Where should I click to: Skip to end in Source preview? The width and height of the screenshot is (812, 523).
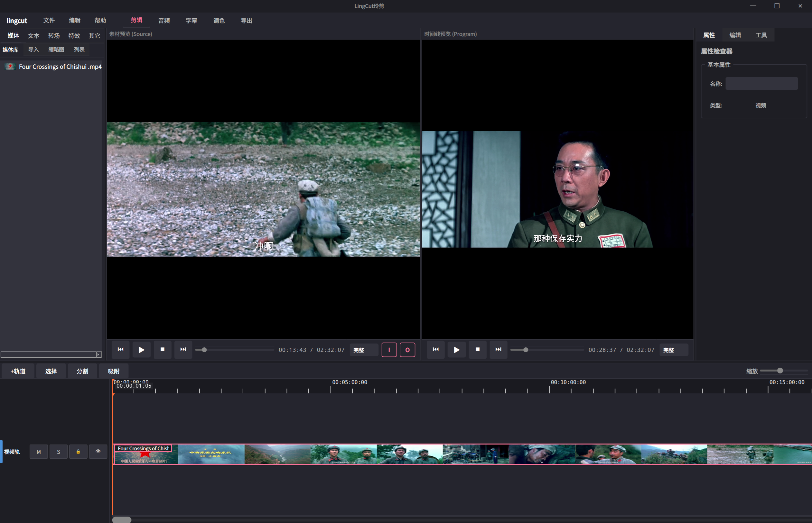click(x=183, y=350)
